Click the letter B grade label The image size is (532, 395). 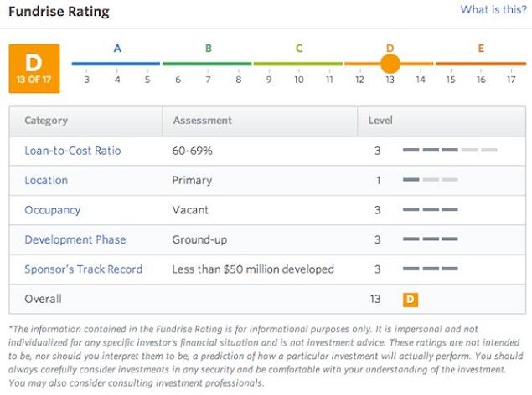(x=209, y=48)
